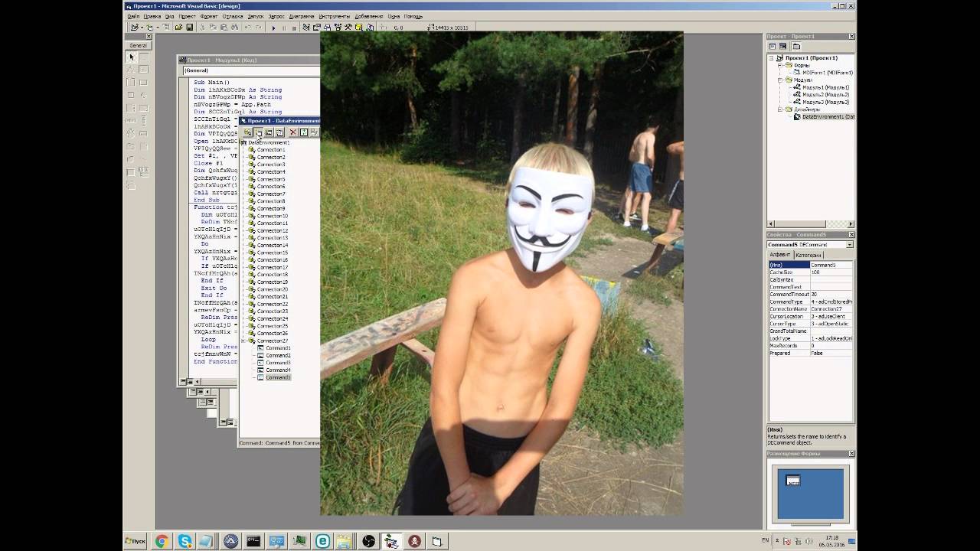
Task: Start the program with the Run button
Action: [273, 28]
